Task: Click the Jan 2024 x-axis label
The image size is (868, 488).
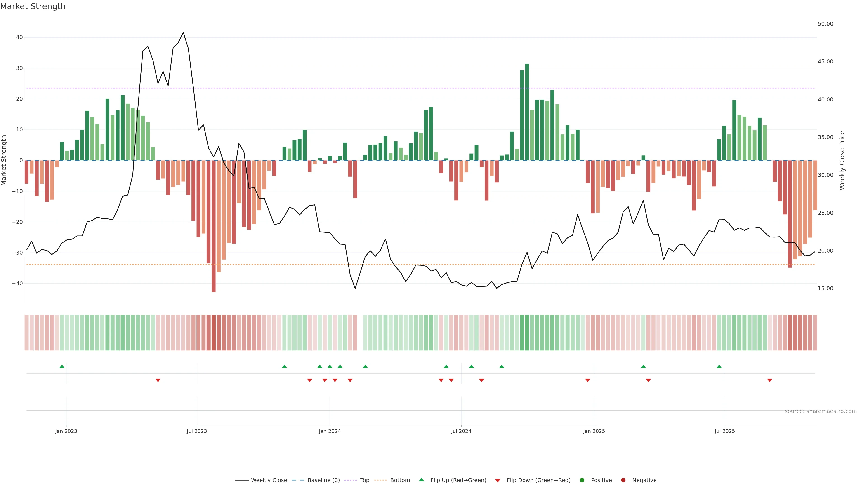Action: click(x=330, y=431)
